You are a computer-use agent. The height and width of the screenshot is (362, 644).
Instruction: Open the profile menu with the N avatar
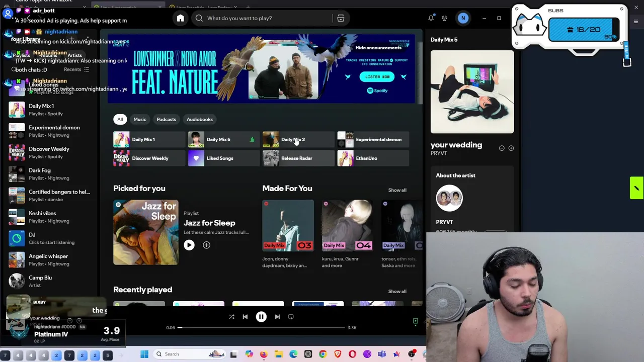[x=463, y=18]
